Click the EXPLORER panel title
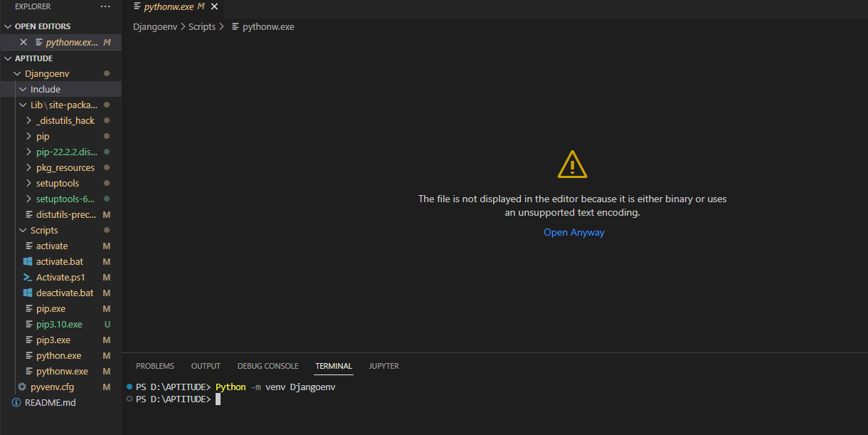 click(33, 6)
